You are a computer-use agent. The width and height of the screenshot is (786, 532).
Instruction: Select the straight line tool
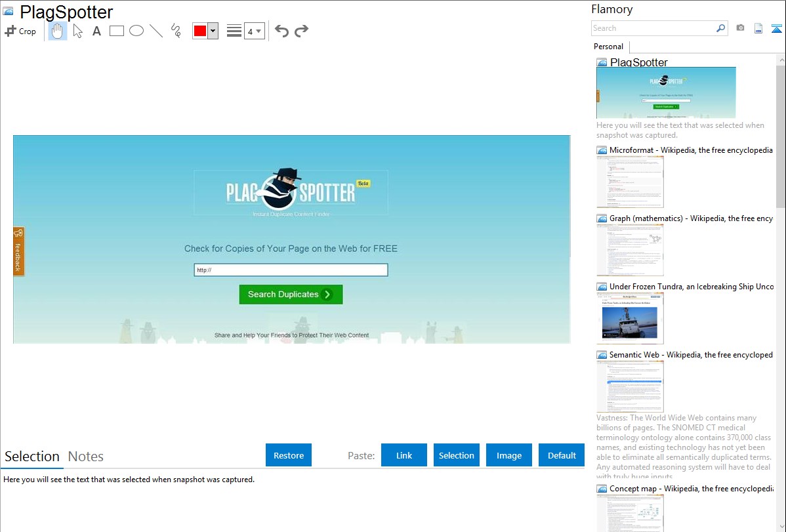156,31
